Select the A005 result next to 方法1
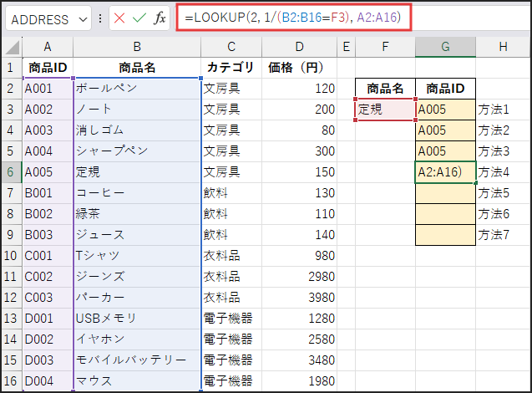The height and width of the screenshot is (393, 532). (445, 110)
